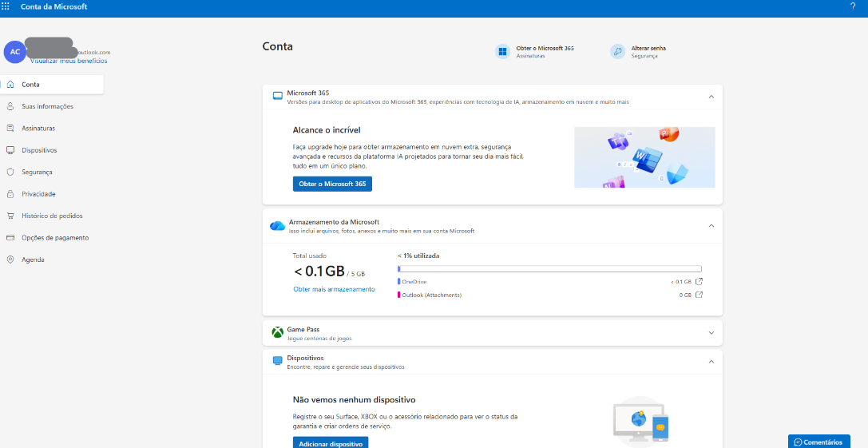
Task: Collapse the Dispositivos section chevron
Action: [x=711, y=362]
